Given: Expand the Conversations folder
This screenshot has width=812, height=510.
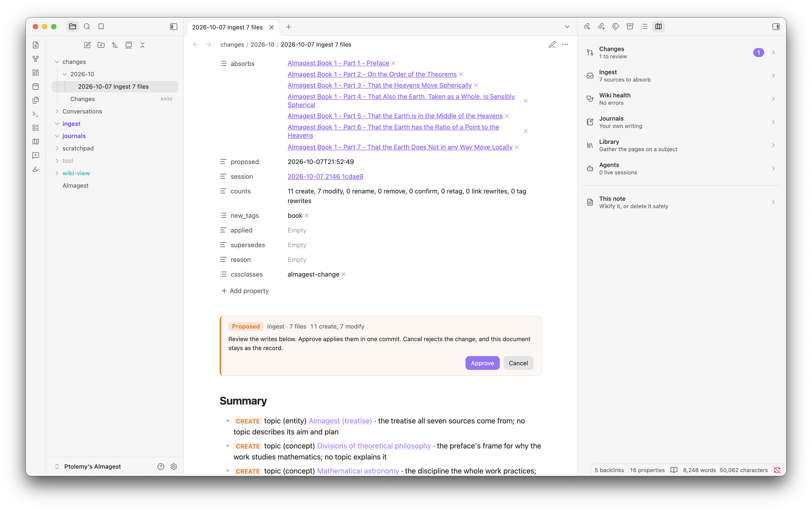Looking at the screenshot, I should 57,111.
